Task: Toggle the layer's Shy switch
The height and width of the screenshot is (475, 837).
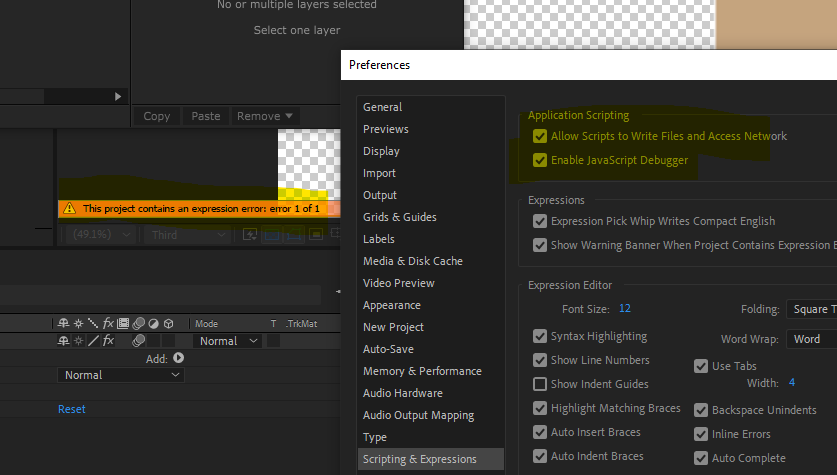Action: [x=64, y=341]
